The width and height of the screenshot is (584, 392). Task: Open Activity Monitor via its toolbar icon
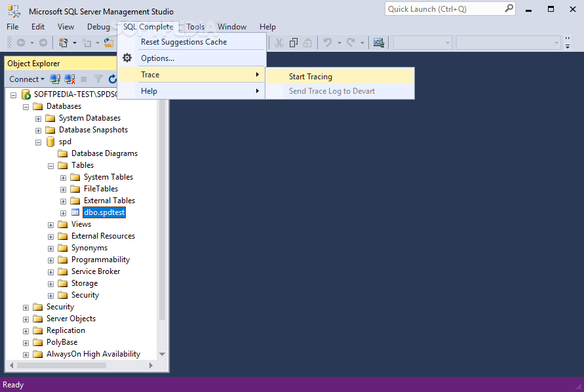tap(379, 43)
